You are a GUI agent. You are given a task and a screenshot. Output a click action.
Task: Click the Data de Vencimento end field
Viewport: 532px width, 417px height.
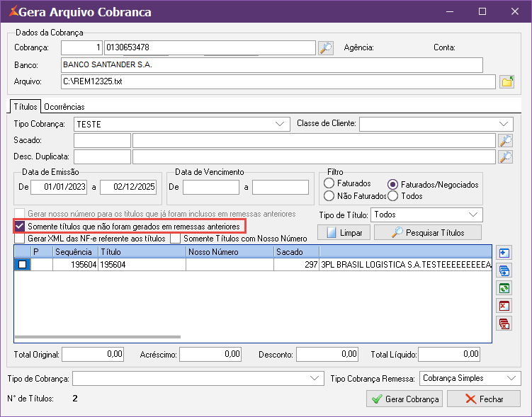pyautogui.click(x=281, y=187)
